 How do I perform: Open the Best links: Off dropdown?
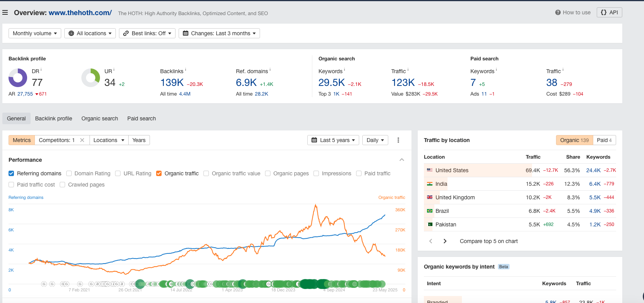(x=147, y=33)
